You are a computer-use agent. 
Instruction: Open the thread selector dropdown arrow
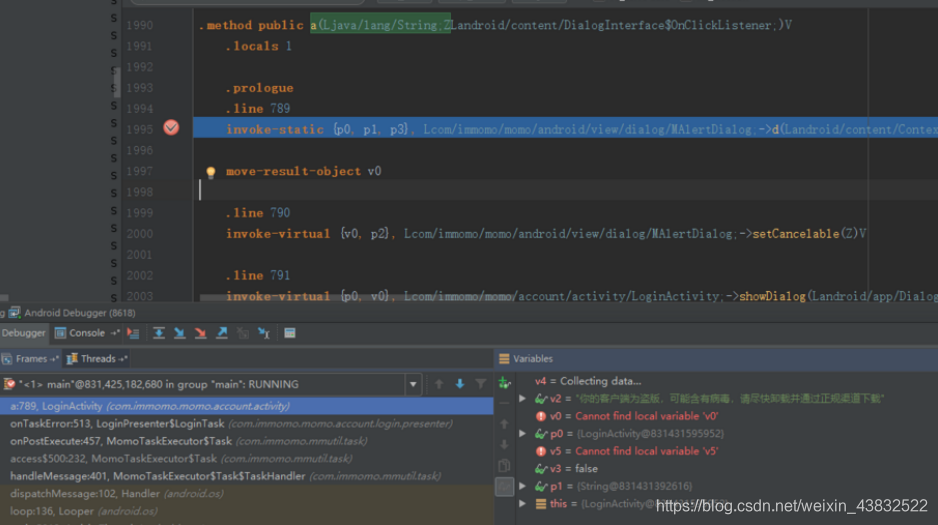(x=413, y=384)
